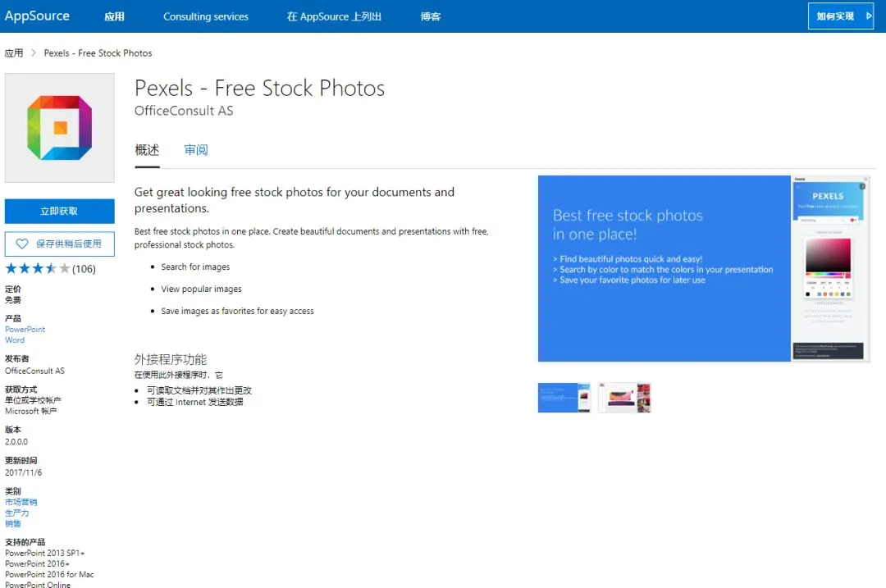The image size is (886, 588).
Task: Click the arrow icon on 如何实现 button
Action: pyautogui.click(x=869, y=16)
